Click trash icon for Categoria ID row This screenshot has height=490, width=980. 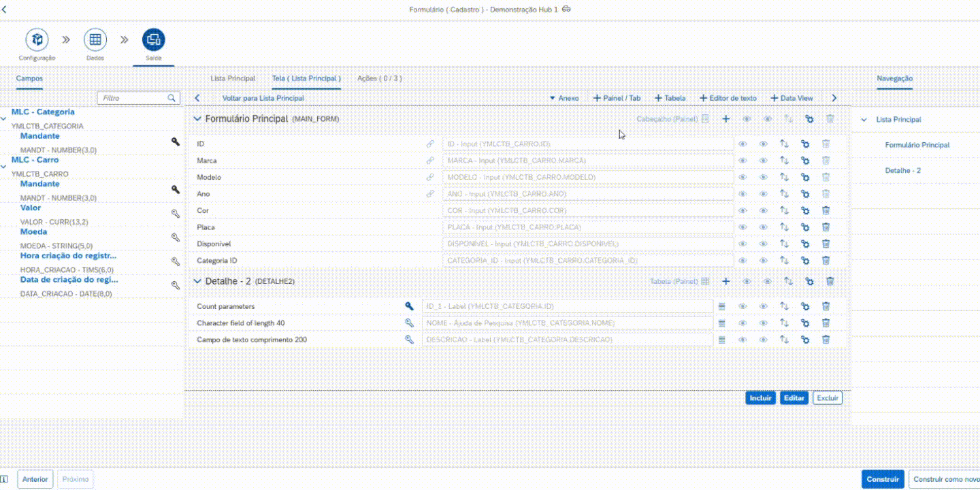826,260
